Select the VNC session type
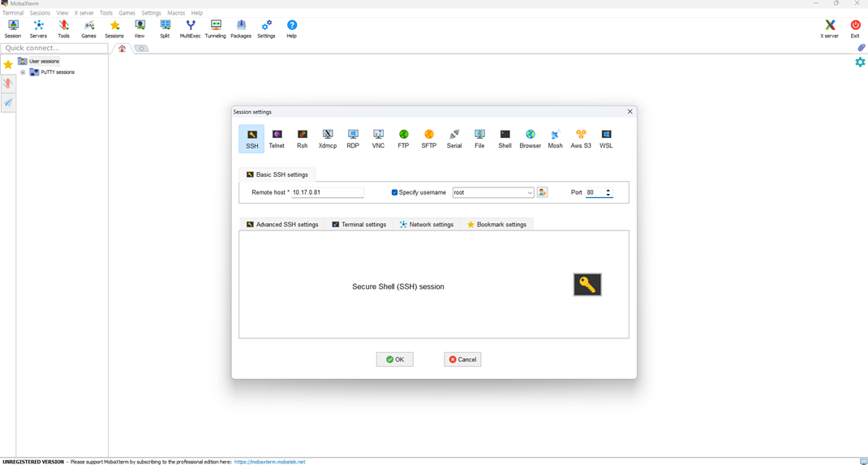This screenshot has width=868, height=465. point(378,139)
